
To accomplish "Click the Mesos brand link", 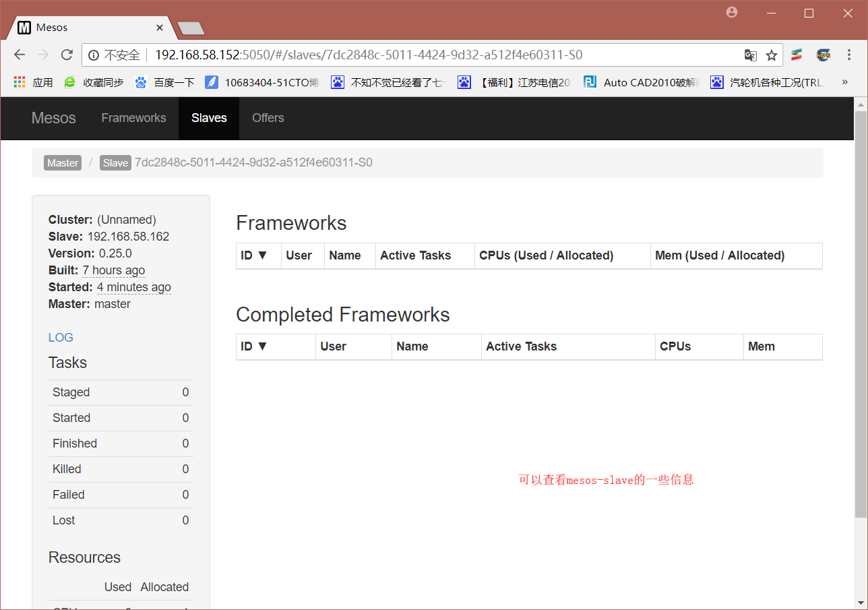I will click(x=54, y=118).
